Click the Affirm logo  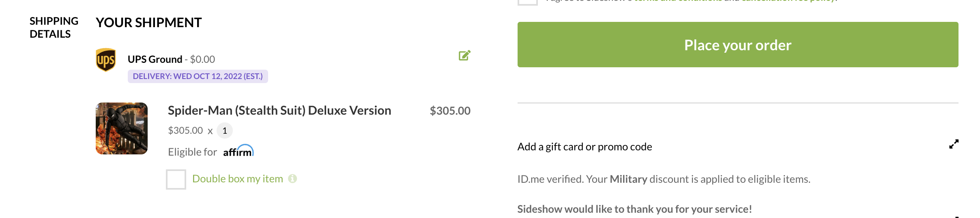(x=239, y=151)
